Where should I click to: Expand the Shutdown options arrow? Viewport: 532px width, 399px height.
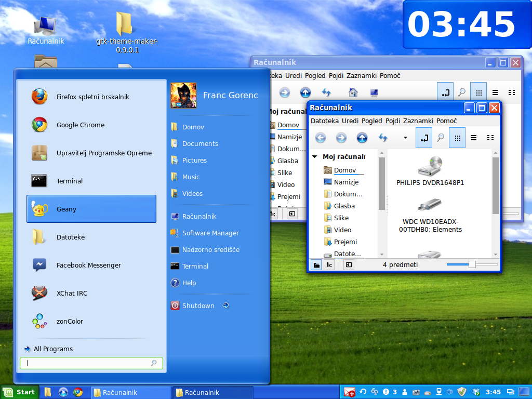pos(225,305)
